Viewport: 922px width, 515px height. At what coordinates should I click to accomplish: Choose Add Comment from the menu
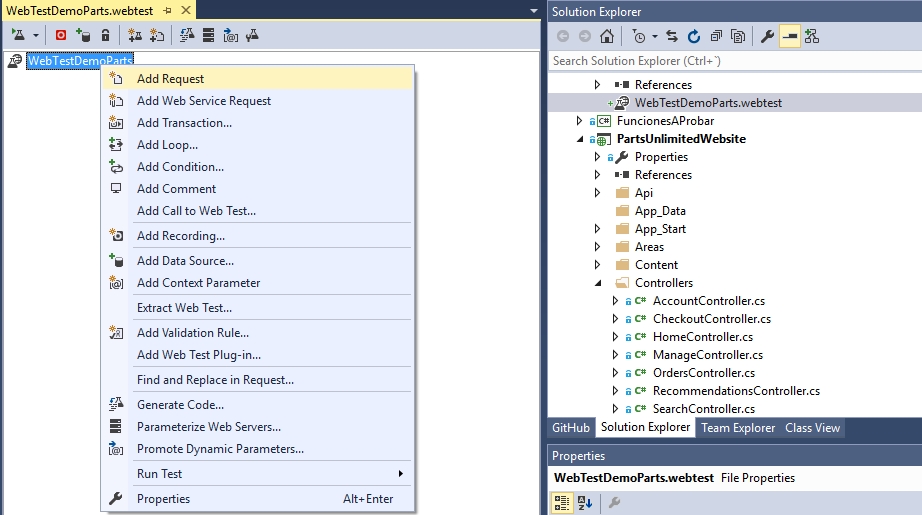point(258,189)
